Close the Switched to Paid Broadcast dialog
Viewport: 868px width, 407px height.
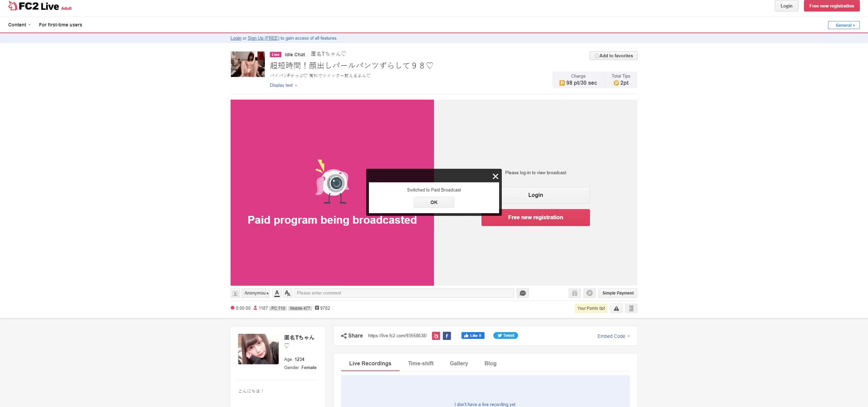495,176
